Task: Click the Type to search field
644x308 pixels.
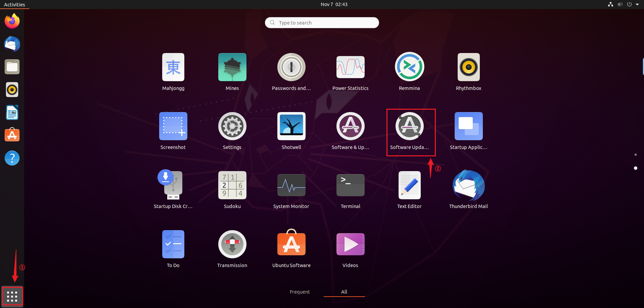Action: [x=322, y=23]
